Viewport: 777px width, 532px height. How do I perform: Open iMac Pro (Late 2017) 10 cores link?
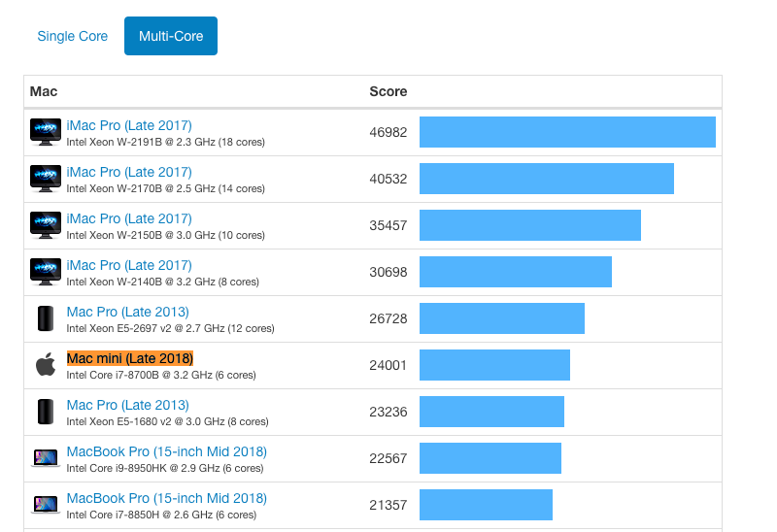coord(129,219)
